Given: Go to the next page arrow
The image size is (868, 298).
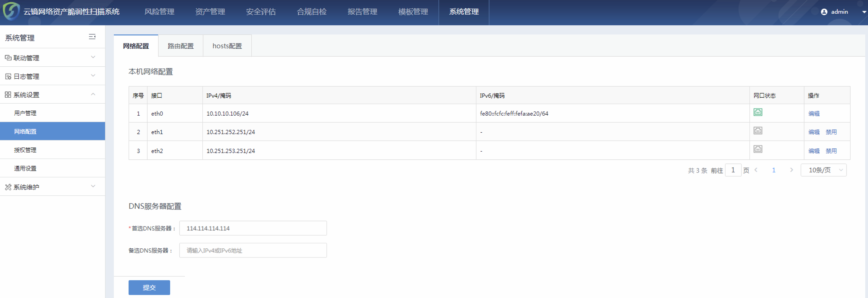Looking at the screenshot, I should pos(791,170).
